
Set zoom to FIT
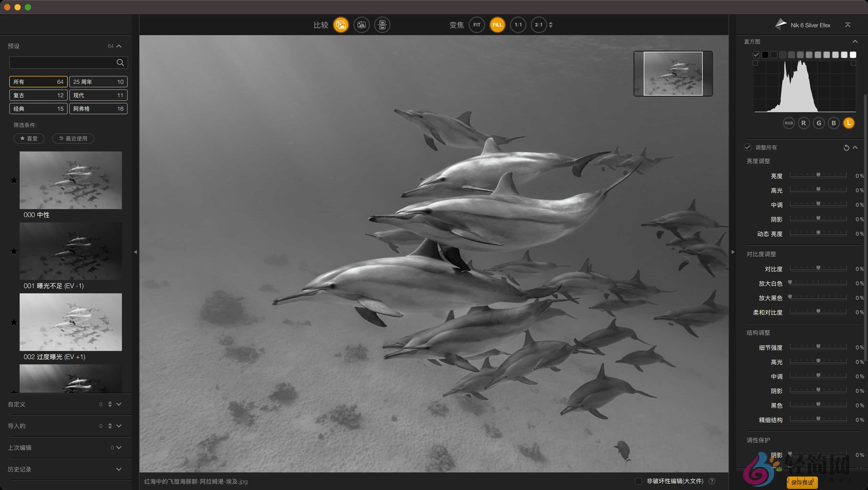click(x=476, y=25)
